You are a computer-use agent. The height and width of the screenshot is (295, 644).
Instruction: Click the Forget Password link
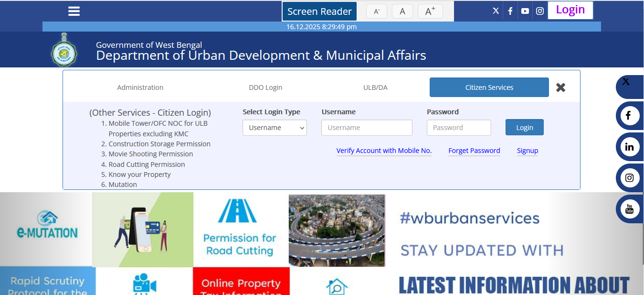474,151
